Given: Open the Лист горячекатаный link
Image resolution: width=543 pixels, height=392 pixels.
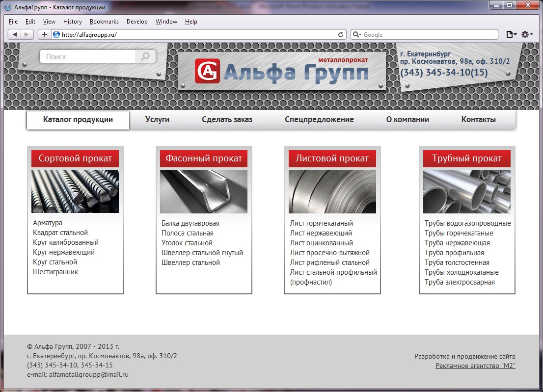Looking at the screenshot, I should 322,223.
